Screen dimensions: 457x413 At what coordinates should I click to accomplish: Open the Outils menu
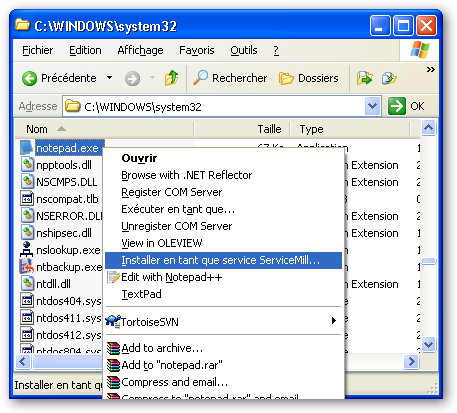tap(244, 50)
